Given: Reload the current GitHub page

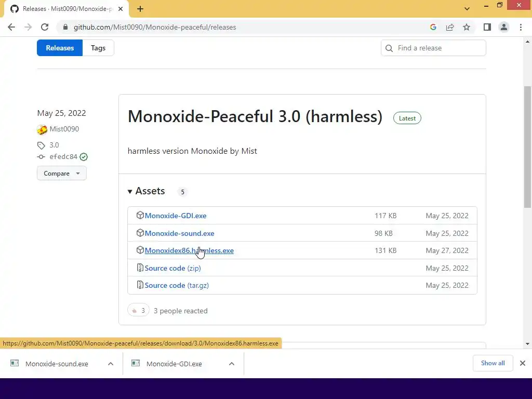Looking at the screenshot, I should [45, 27].
